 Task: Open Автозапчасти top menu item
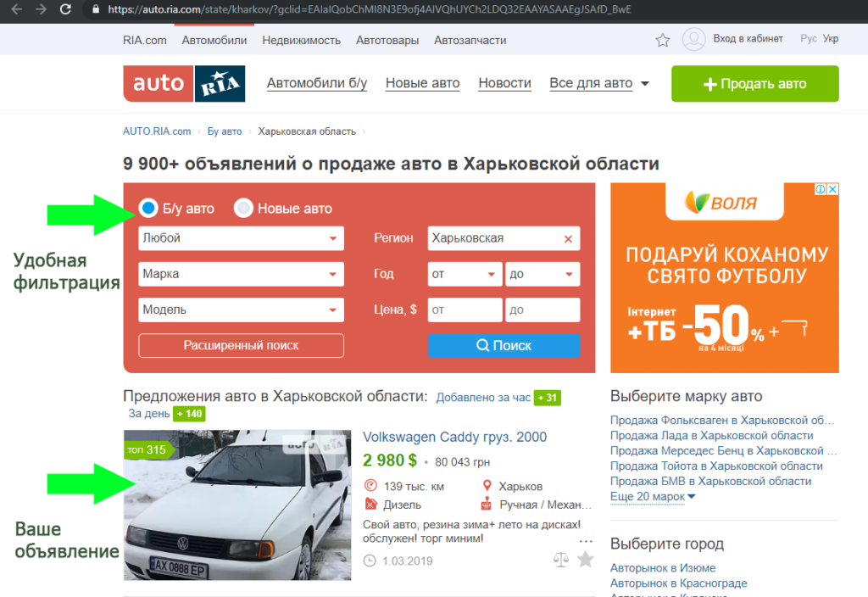[x=470, y=41]
